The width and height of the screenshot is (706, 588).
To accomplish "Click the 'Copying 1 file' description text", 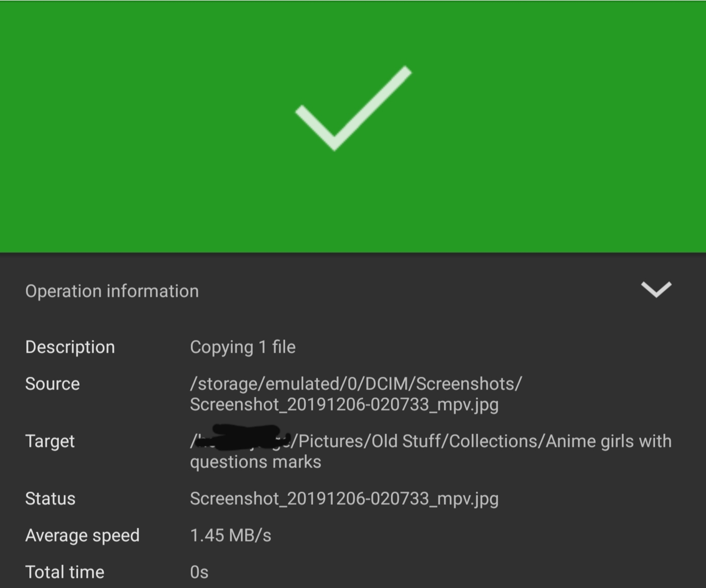I will coord(242,347).
